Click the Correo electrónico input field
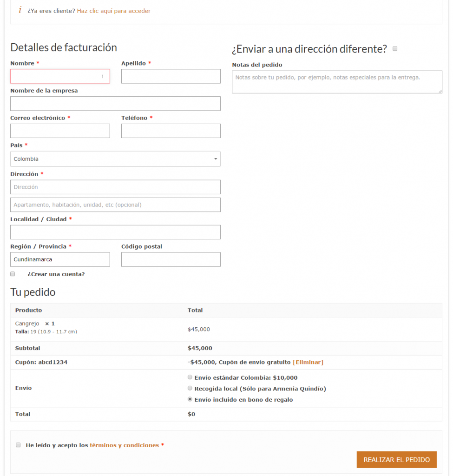This screenshot has width=453, height=476. 60,131
